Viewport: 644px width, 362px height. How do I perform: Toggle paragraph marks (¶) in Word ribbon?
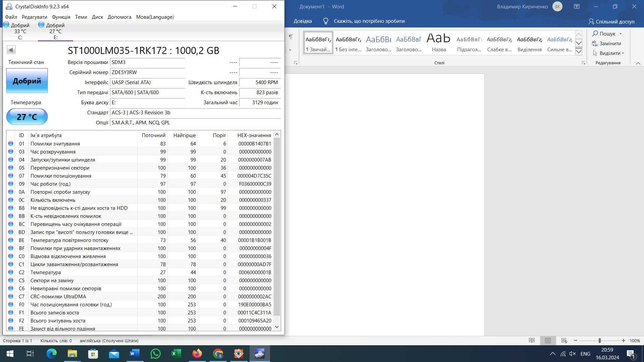click(291, 37)
